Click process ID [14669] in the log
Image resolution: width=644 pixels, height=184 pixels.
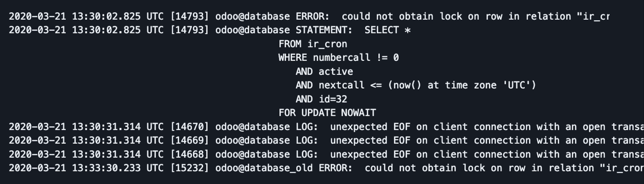coord(189,140)
